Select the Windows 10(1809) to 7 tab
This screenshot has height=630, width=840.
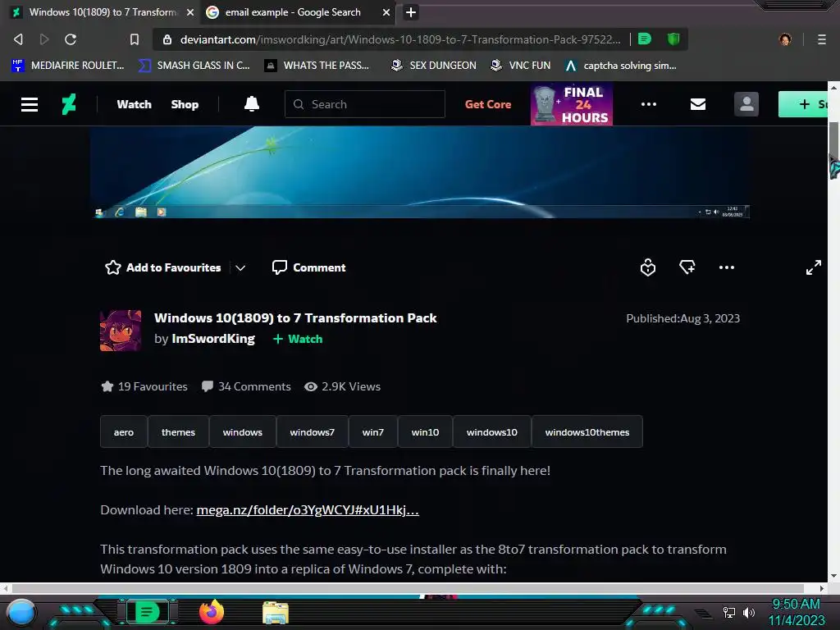102,12
